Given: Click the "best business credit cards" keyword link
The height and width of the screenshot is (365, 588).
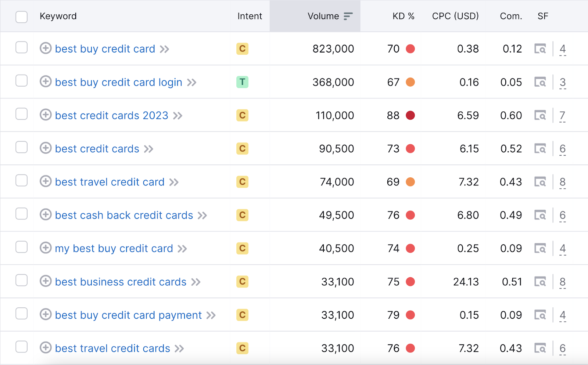Looking at the screenshot, I should pos(121,281).
